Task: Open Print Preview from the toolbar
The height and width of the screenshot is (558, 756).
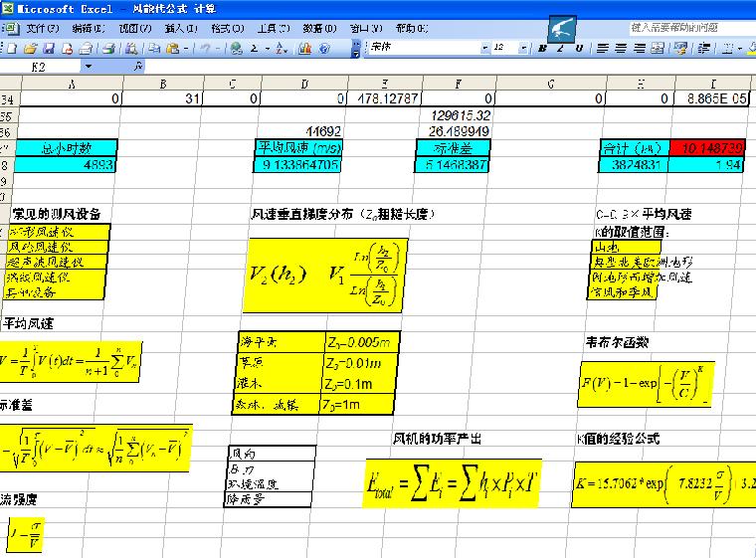Action: pyautogui.click(x=110, y=48)
